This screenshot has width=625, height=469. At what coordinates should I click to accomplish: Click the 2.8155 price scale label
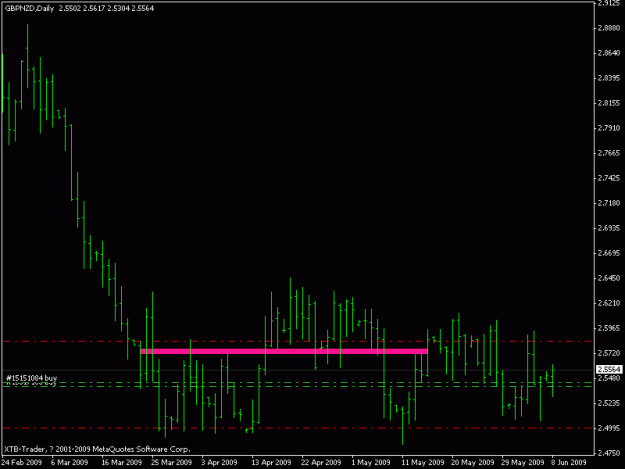609,103
